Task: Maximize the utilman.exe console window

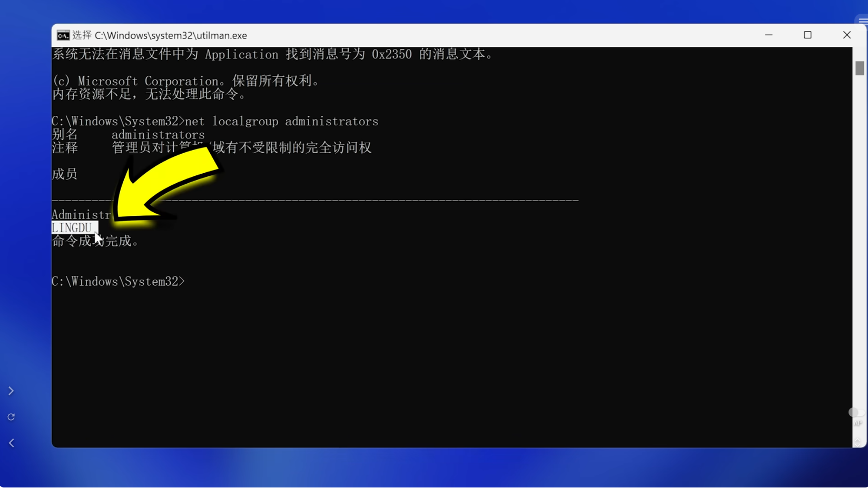Action: pyautogui.click(x=807, y=35)
